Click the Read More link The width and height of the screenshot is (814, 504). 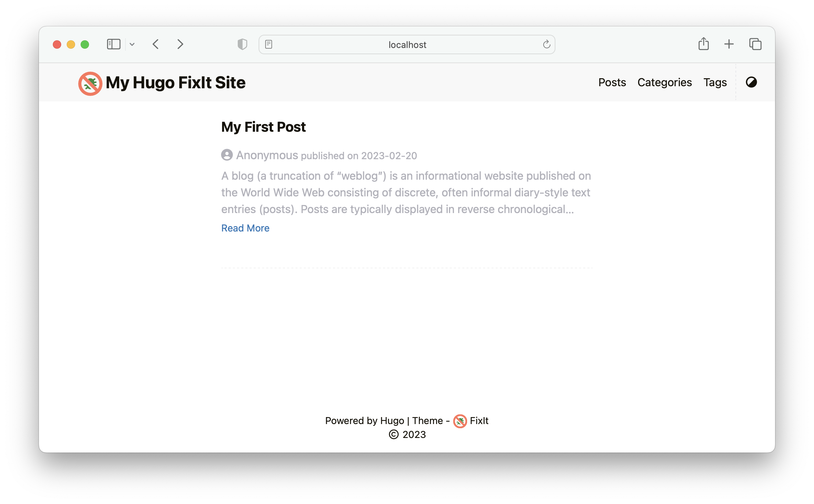[245, 228]
